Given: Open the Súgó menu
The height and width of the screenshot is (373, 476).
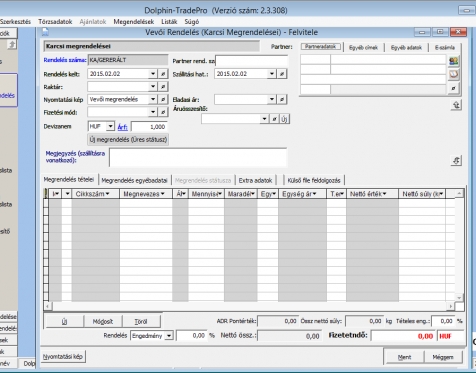Looking at the screenshot, I should [192, 22].
